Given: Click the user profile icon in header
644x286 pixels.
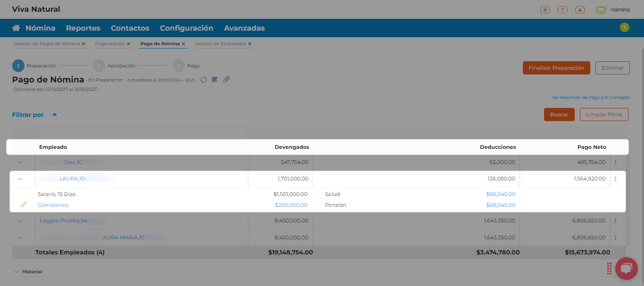Looking at the screenshot, I should (x=580, y=10).
